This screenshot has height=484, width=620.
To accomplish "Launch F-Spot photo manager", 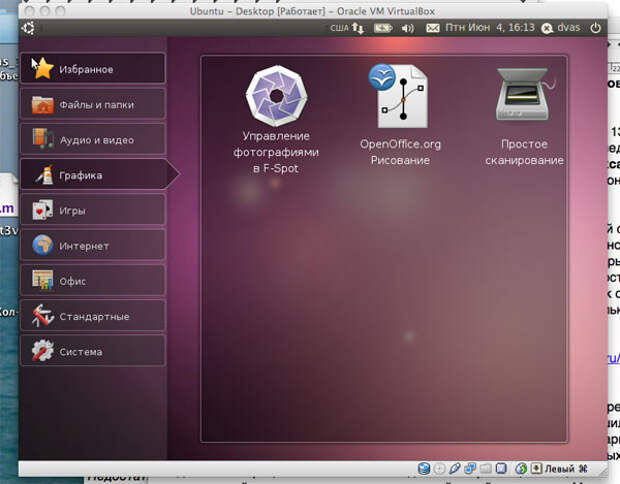I will [276, 119].
